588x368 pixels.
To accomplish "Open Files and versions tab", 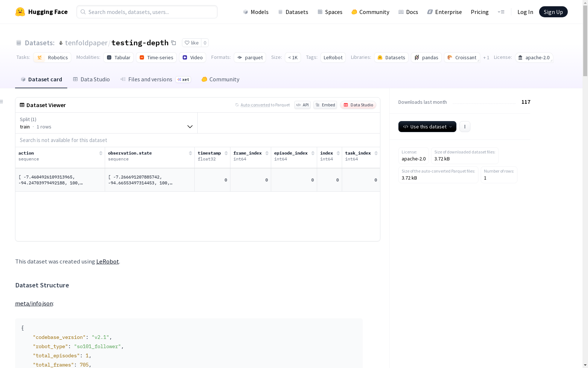I will 155,79.
